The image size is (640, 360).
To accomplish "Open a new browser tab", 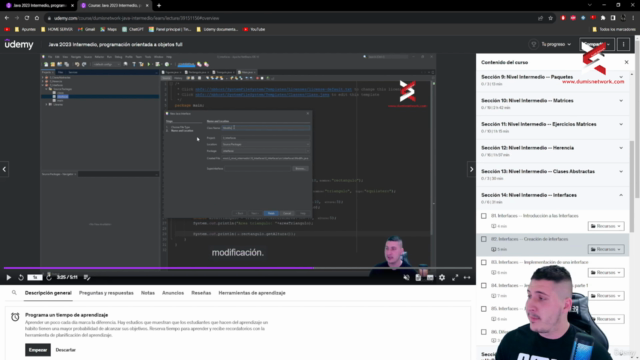I will click(159, 6).
